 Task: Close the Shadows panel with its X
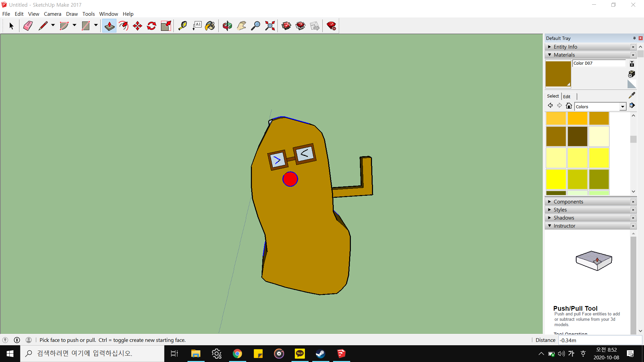click(x=633, y=218)
